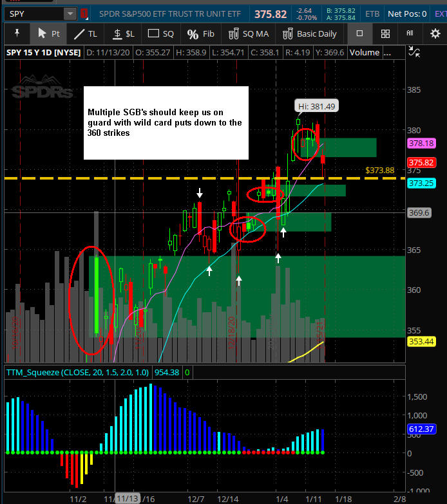Click the SPDR S&P500 ETF description text

170,14
